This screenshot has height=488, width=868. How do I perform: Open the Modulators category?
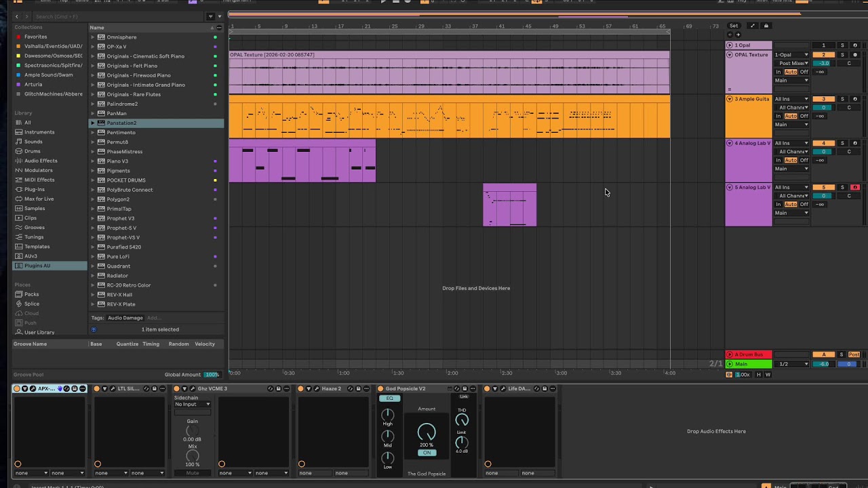click(x=38, y=170)
